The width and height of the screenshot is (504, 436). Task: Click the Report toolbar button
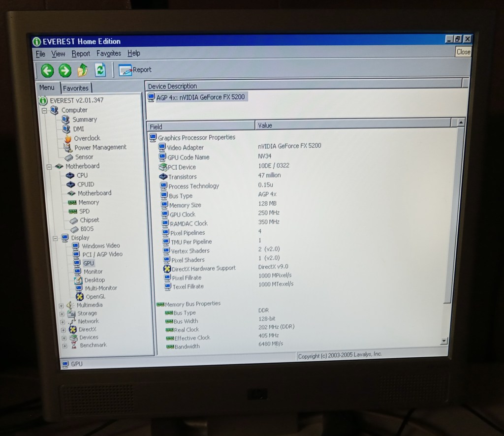[x=135, y=70]
